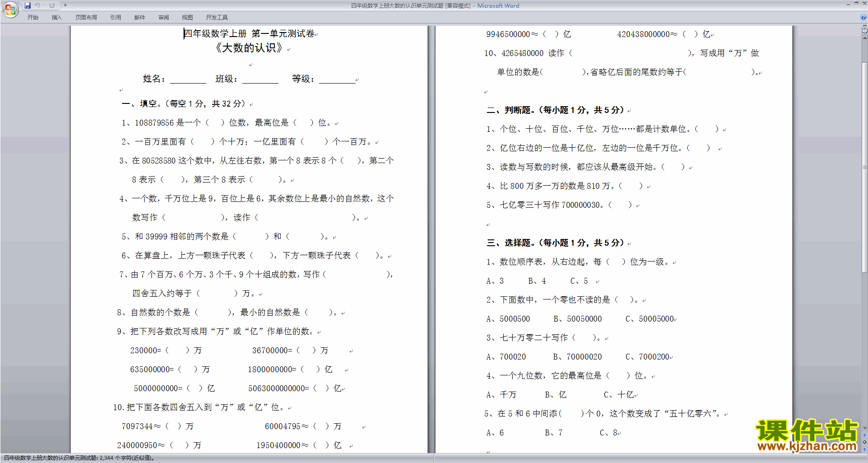Open the 邮件 ribbon tab

pos(140,18)
